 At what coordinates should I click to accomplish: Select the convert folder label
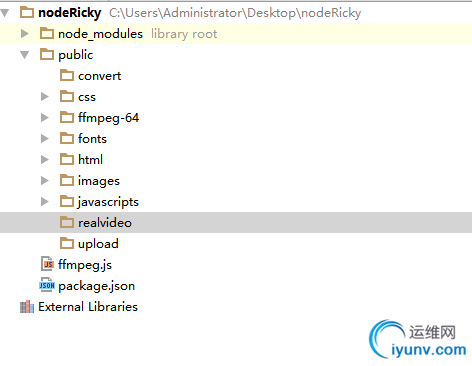tap(100, 76)
